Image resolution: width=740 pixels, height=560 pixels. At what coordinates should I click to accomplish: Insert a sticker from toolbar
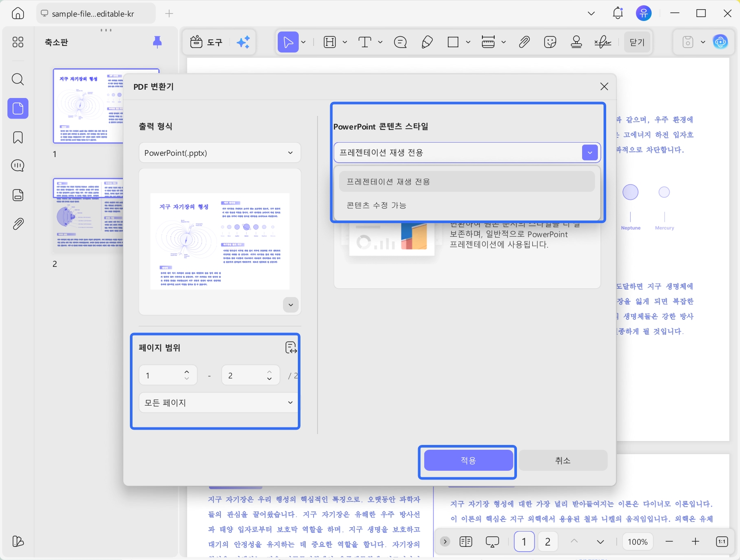click(550, 42)
